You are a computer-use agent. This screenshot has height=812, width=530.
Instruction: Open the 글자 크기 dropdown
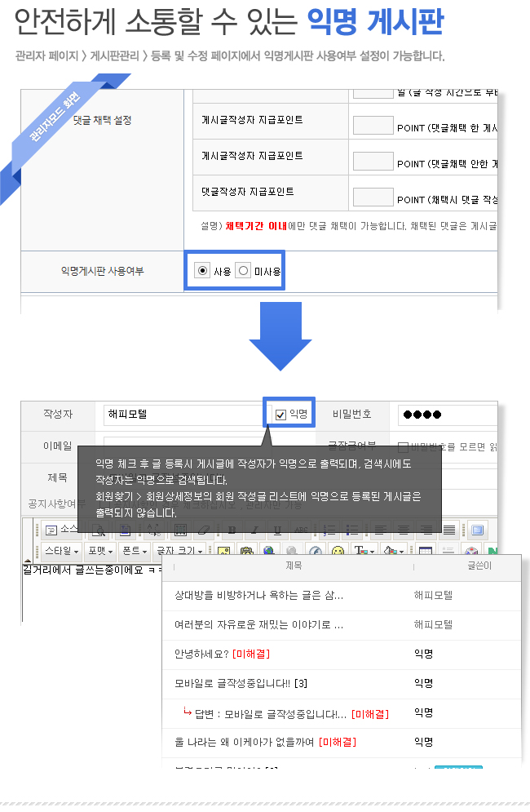pyautogui.click(x=179, y=551)
